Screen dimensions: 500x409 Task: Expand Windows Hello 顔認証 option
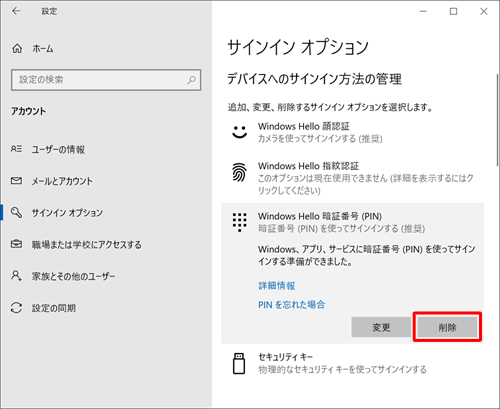(x=352, y=132)
